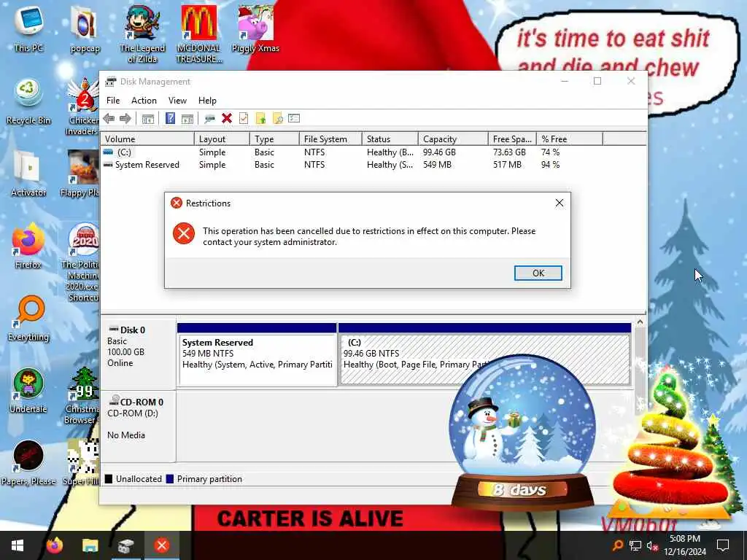Click Show/Hide Console Tree toolbar icon
The height and width of the screenshot is (560, 747).
pos(147,119)
